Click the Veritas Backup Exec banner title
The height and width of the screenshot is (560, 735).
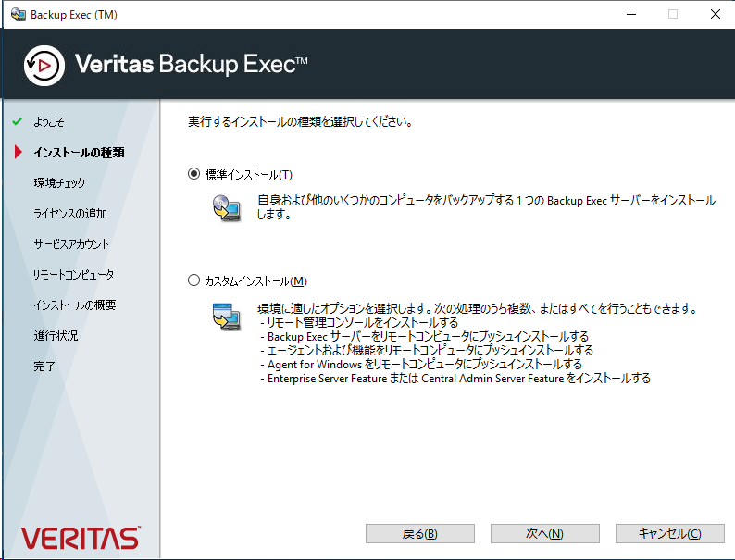click(192, 64)
